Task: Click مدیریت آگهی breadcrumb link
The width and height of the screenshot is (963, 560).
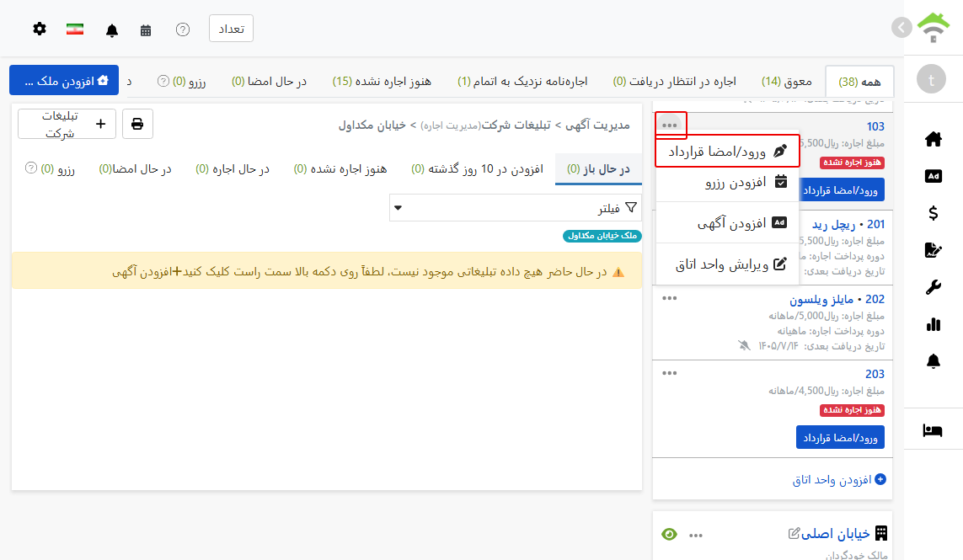Action: [x=597, y=125]
